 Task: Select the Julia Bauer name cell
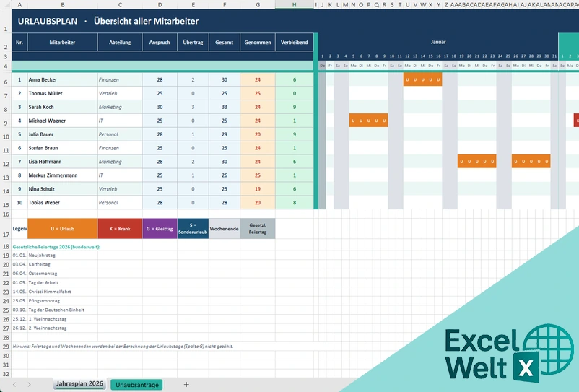tap(63, 134)
